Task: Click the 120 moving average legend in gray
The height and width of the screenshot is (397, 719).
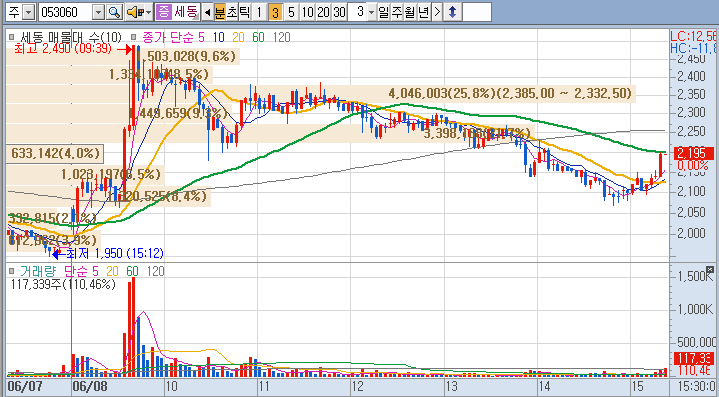Action: point(281,37)
